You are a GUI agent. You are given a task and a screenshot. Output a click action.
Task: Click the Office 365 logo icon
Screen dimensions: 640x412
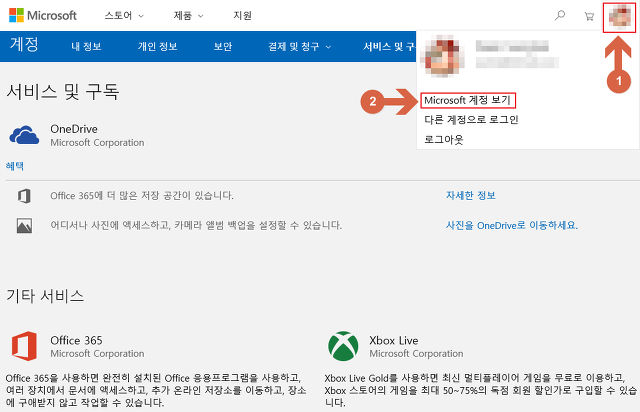pos(24,346)
